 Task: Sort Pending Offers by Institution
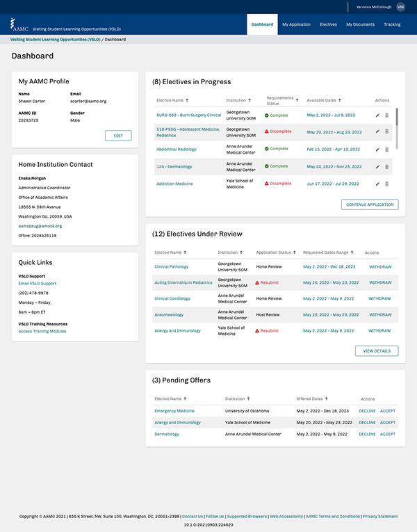pos(248,399)
